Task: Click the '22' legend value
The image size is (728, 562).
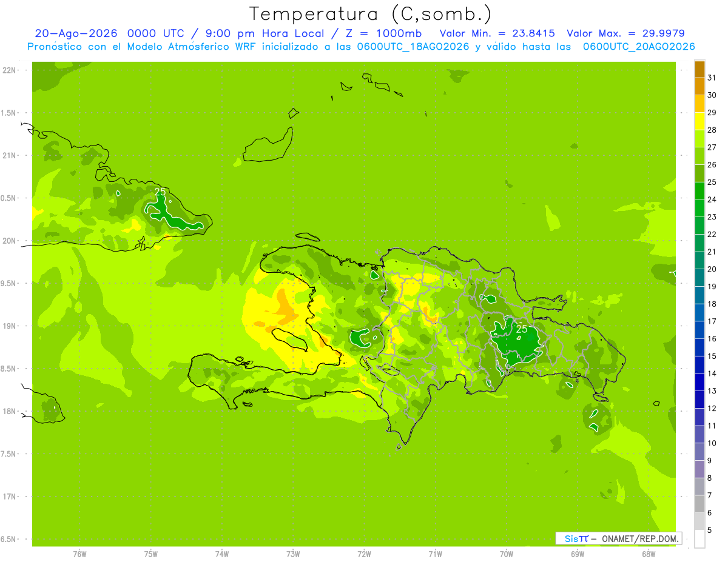Action: click(712, 234)
